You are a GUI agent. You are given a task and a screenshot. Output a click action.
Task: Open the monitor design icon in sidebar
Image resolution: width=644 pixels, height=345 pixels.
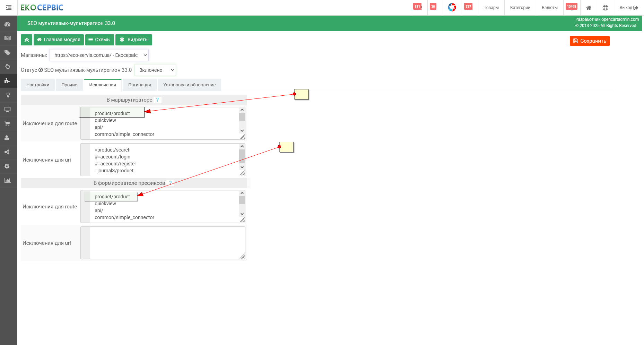pos(7,109)
